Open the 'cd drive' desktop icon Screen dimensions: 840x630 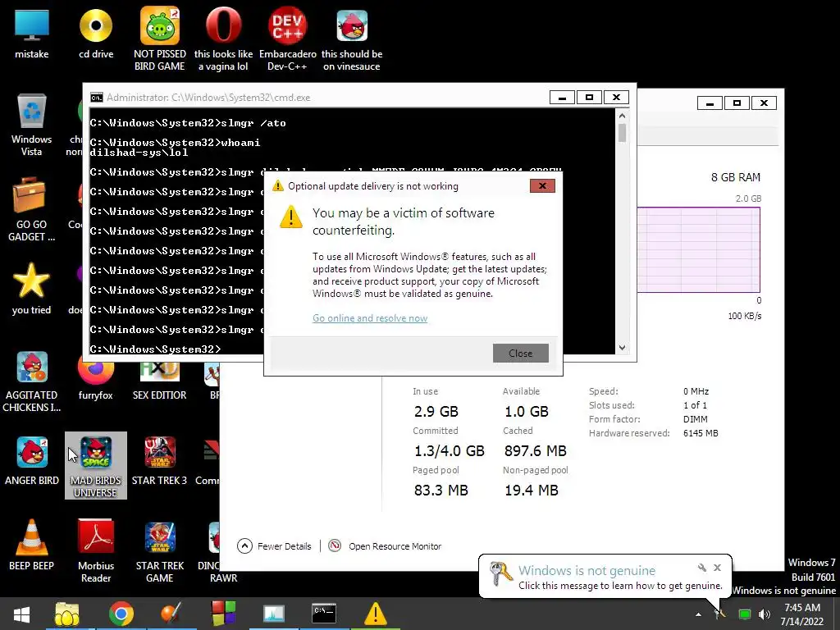(x=96, y=34)
